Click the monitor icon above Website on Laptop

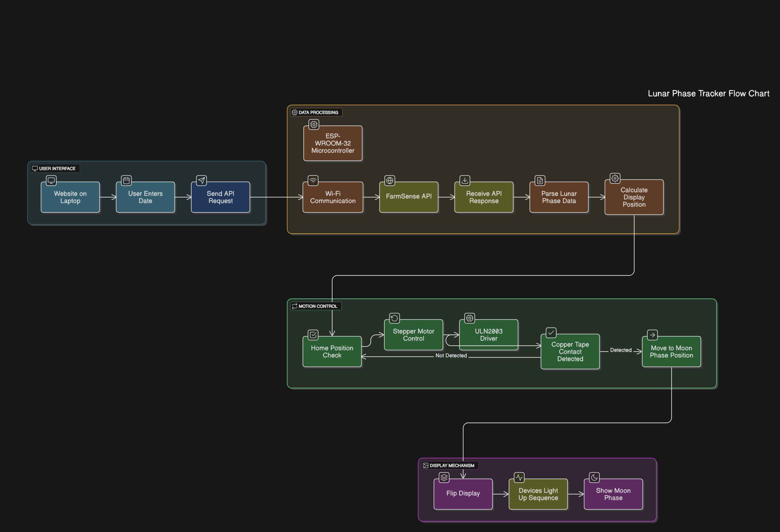(51, 180)
